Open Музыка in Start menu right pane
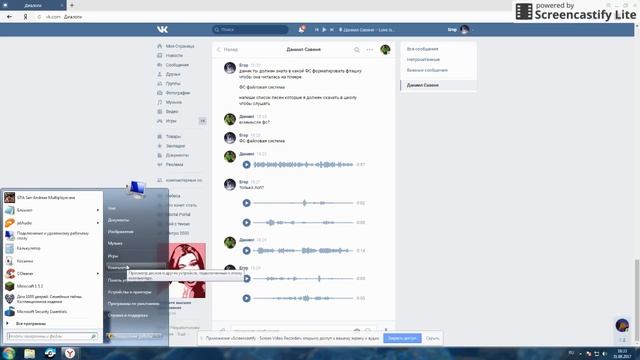Image resolution: width=640 pixels, height=360 pixels. (115, 243)
